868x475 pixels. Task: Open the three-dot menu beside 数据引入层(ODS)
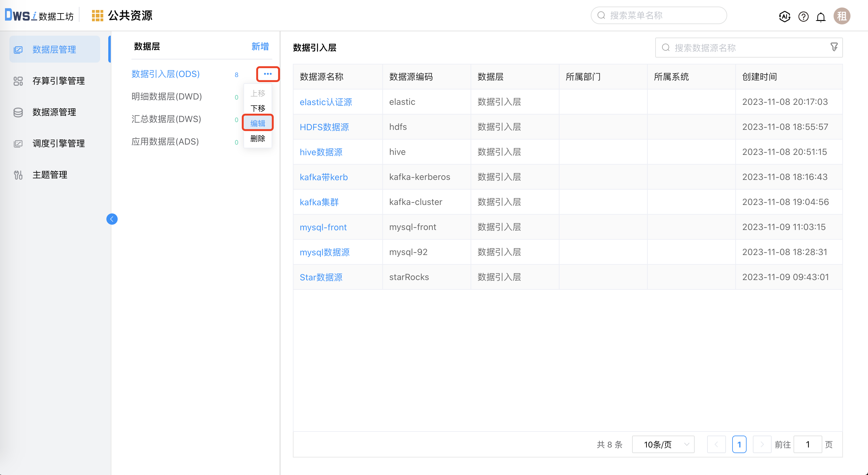click(x=268, y=74)
